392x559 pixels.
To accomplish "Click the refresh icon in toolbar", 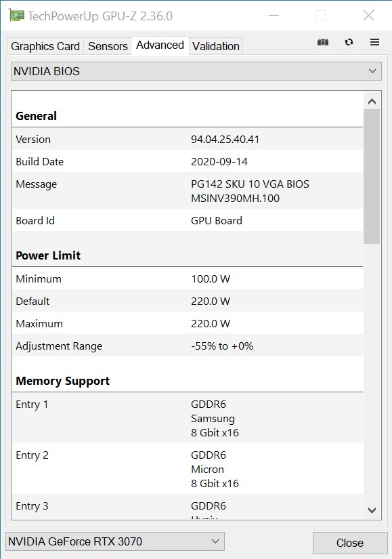I will click(349, 43).
